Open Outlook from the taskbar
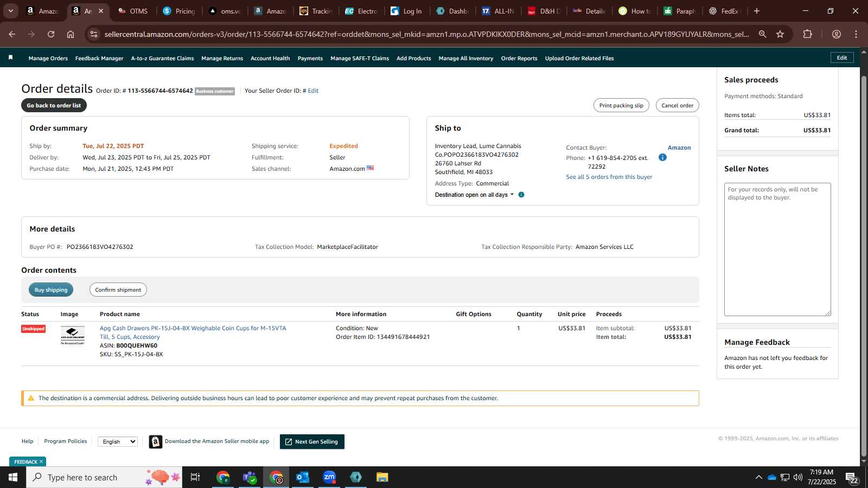Screen dimensions: 868x488 pos(302,477)
